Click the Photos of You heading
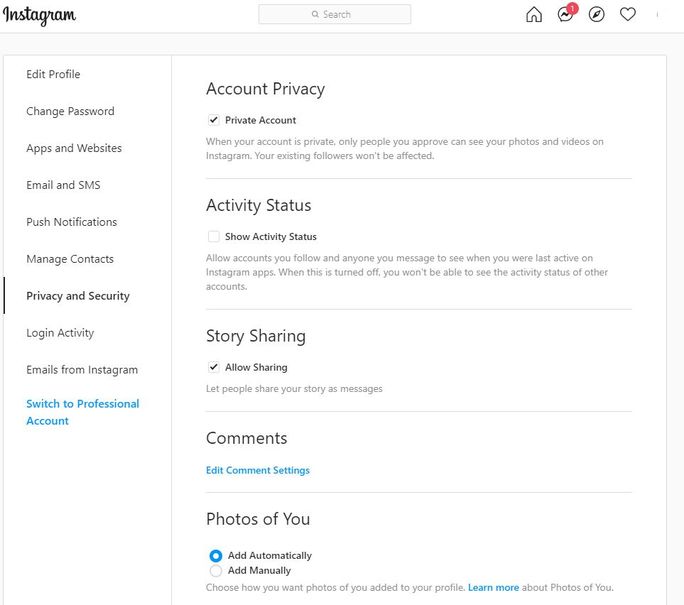This screenshot has height=605, width=684. pos(258,519)
